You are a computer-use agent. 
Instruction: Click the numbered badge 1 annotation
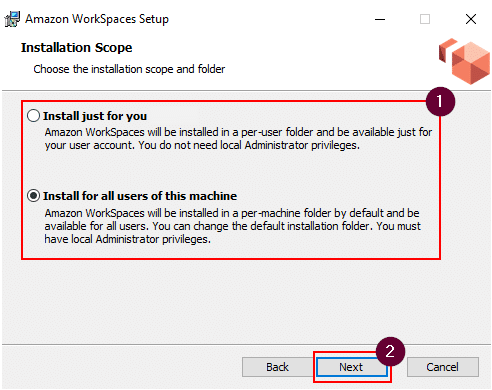tap(440, 101)
